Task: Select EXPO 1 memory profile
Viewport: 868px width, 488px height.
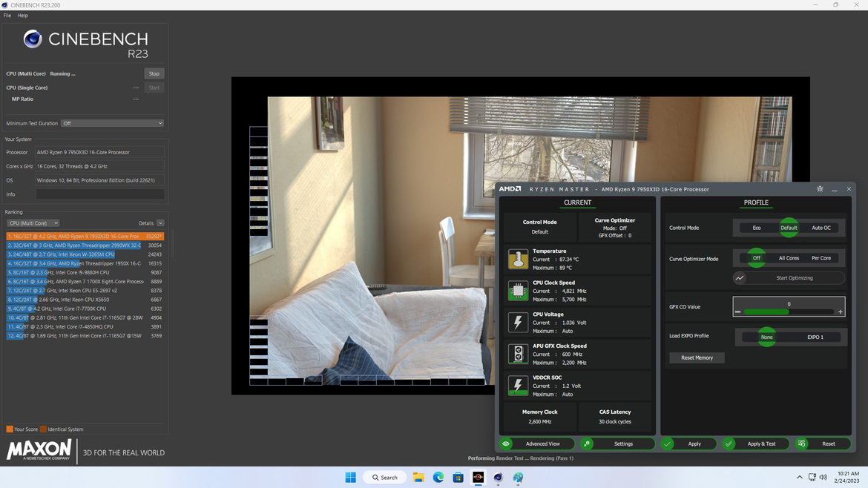Action: point(815,337)
